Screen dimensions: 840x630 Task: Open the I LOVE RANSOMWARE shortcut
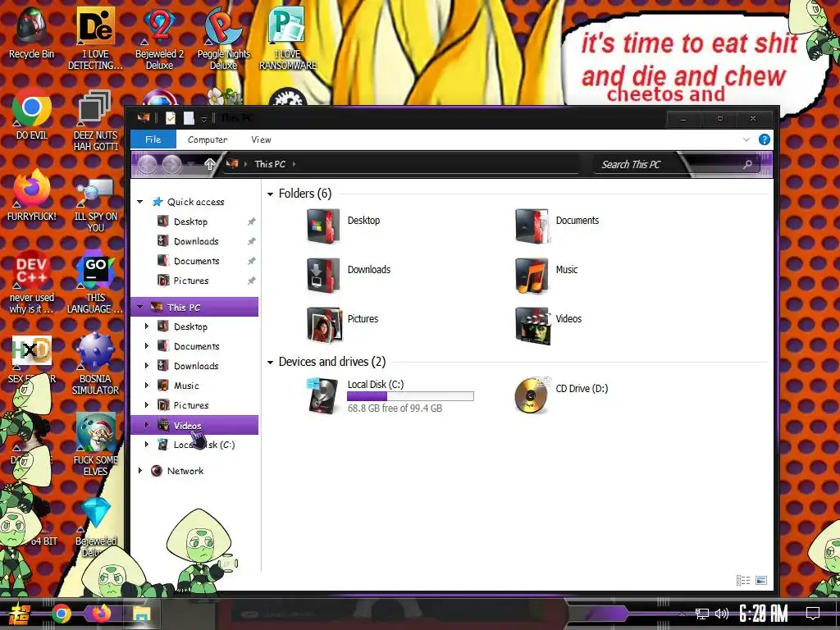(288, 39)
